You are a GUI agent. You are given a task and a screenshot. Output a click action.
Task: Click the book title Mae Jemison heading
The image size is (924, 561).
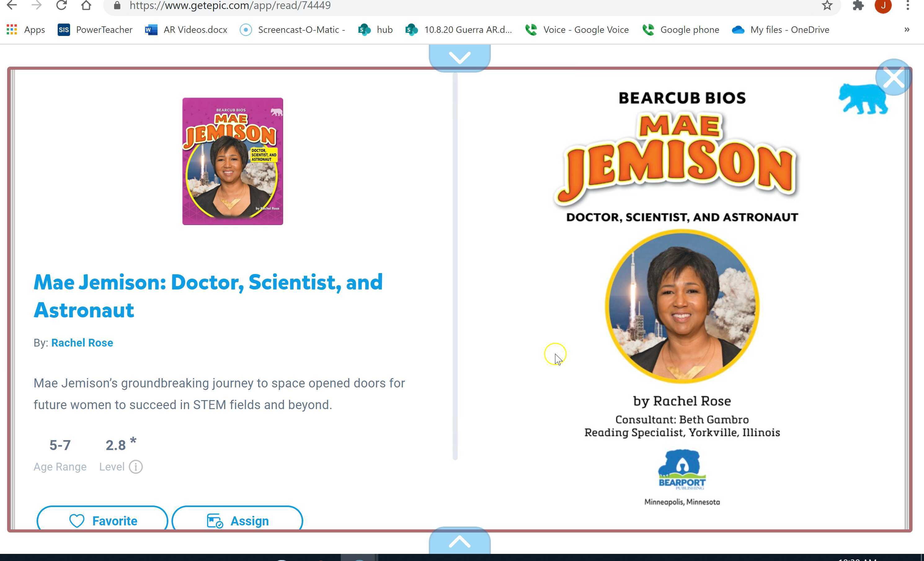coord(208,296)
